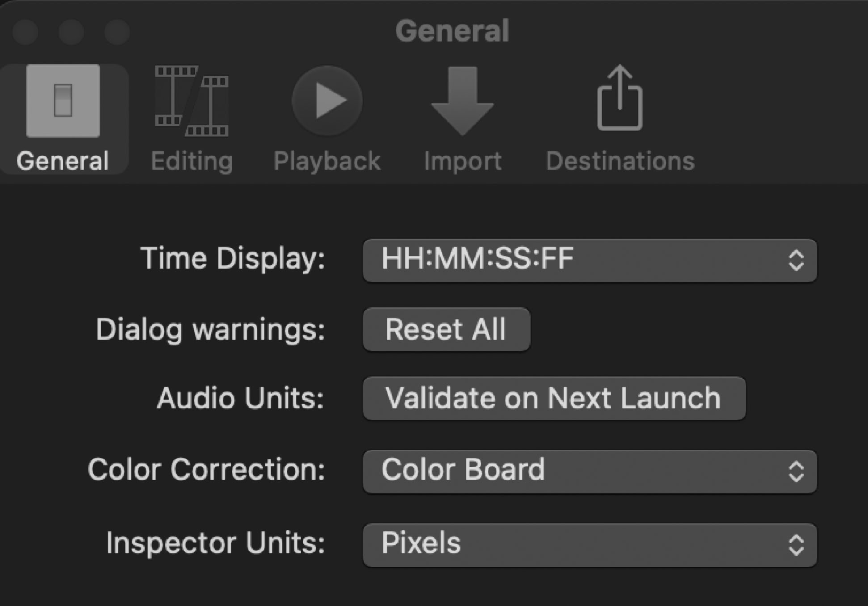Show the Destinations tab label
868x606 pixels.
(x=620, y=161)
